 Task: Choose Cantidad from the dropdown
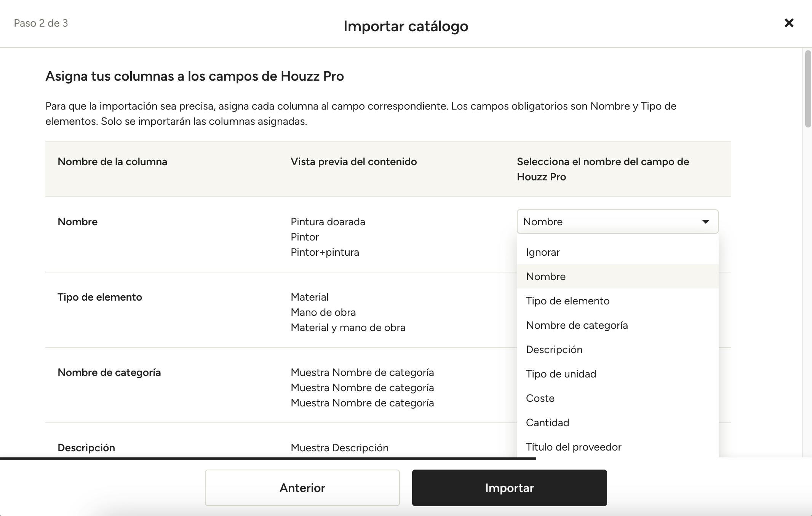[x=547, y=423]
